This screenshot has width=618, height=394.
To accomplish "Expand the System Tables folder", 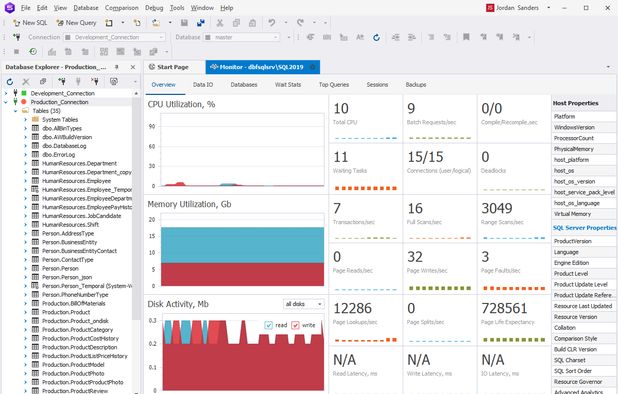I will click(x=25, y=119).
